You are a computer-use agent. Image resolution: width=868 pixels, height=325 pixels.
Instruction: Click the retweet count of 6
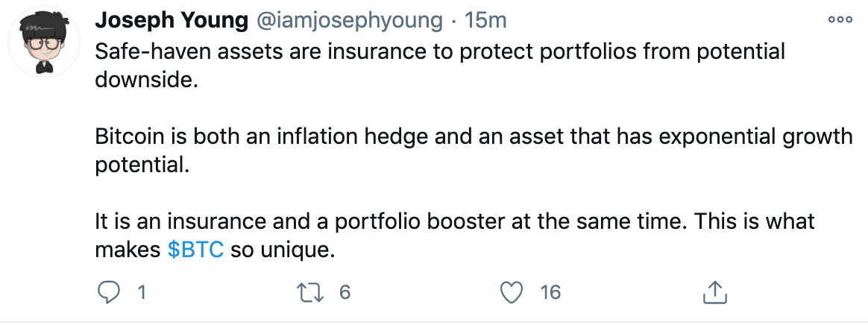click(x=345, y=292)
